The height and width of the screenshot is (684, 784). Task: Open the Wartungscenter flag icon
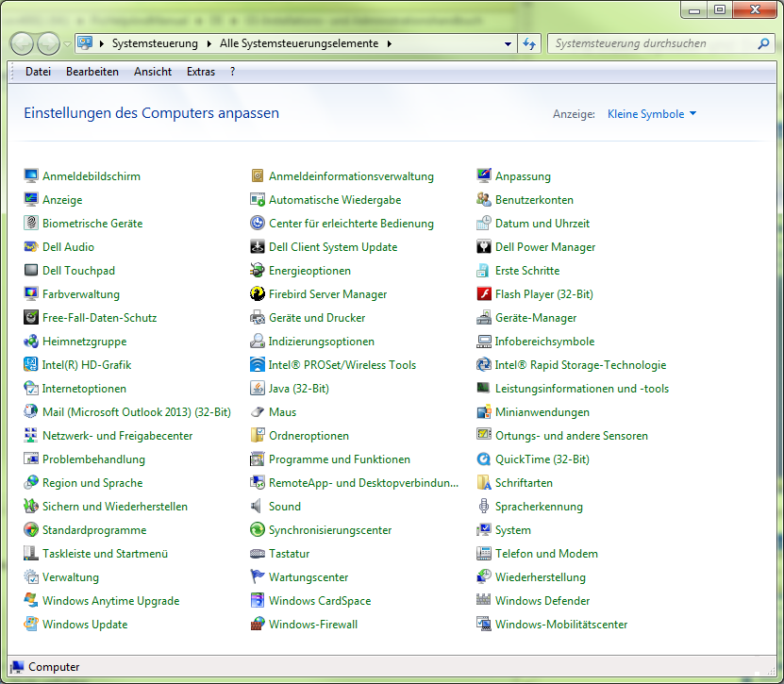click(x=258, y=576)
